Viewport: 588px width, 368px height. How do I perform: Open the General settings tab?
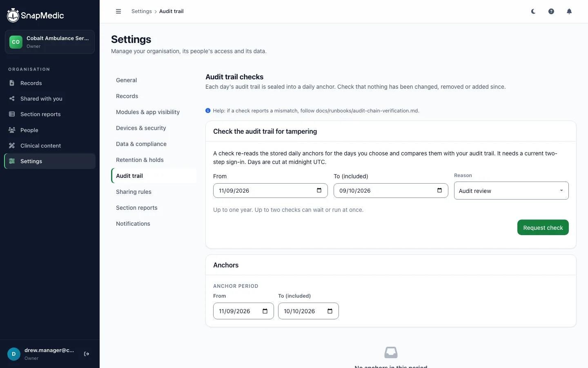(154, 80)
